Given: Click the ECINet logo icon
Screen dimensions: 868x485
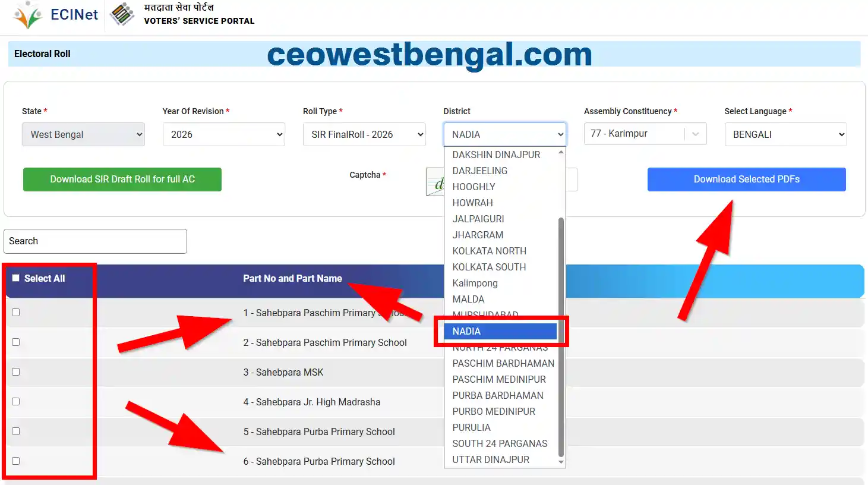Looking at the screenshot, I should pos(28,15).
